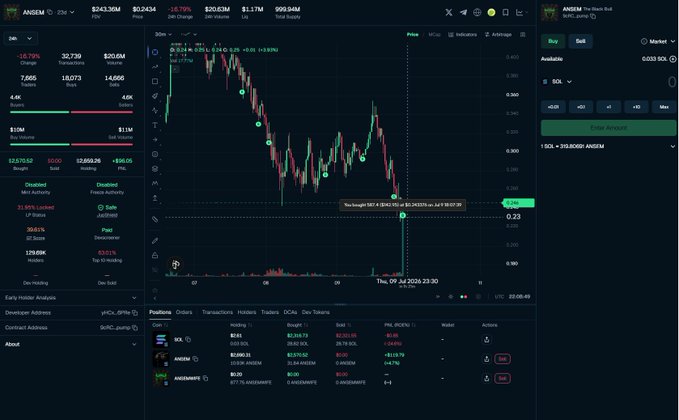This screenshot has height=420, width=679.
Task: Toggle the green-red candle color switch
Action: (x=463, y=297)
